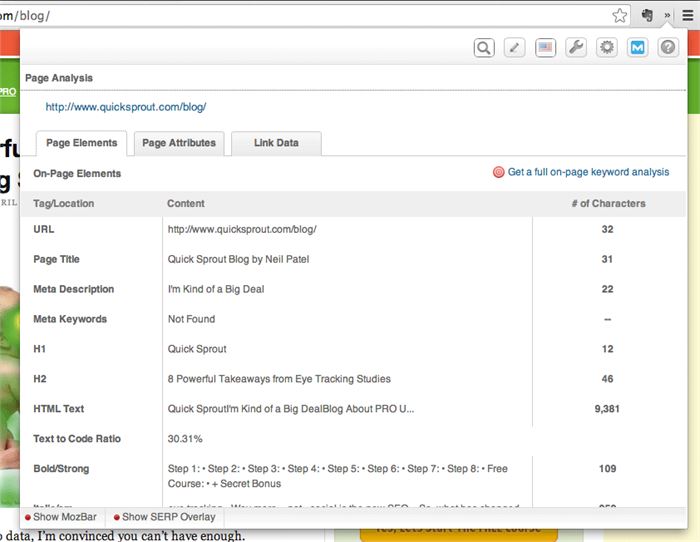Click the Evernote elephant extension icon
This screenshot has height=542, width=700.
pyautogui.click(x=648, y=15)
